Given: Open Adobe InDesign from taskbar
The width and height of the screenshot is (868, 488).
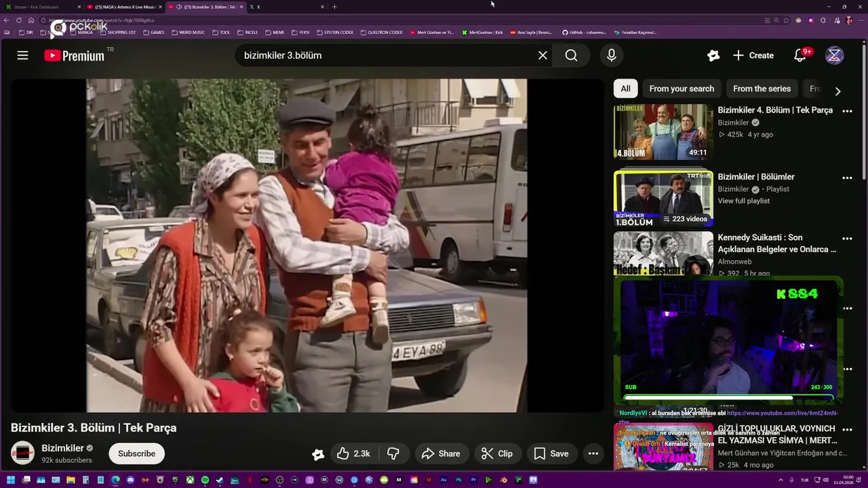Looking at the screenshot, I should 429,481.
